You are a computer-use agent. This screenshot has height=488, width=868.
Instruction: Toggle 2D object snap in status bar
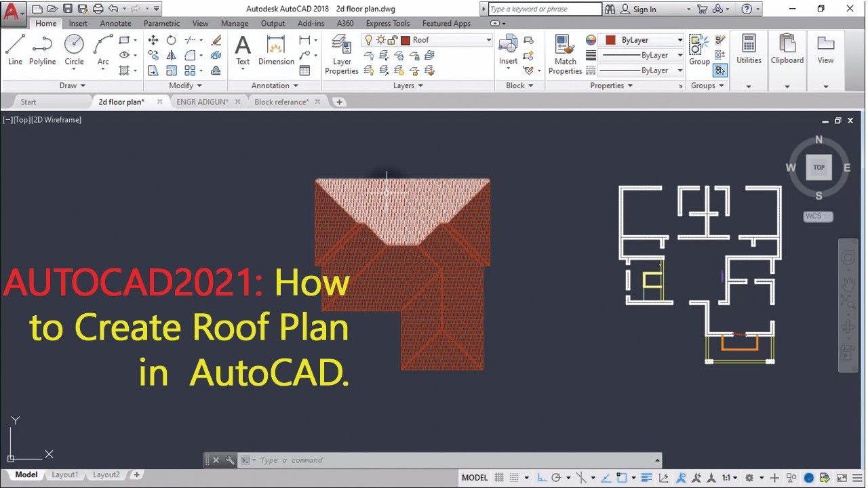coord(622,478)
